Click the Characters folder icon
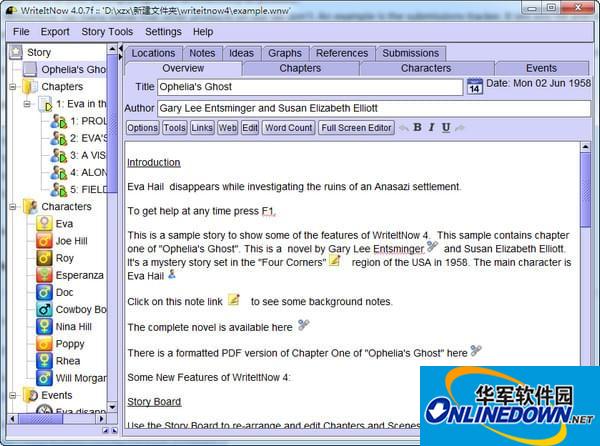This screenshot has height=446, width=600. pos(30,207)
